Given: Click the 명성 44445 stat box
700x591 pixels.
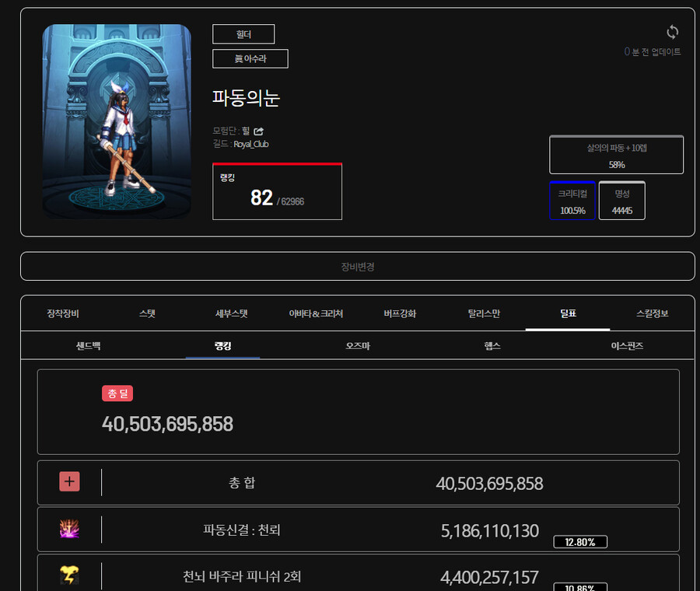Looking at the screenshot, I should coord(621,201).
